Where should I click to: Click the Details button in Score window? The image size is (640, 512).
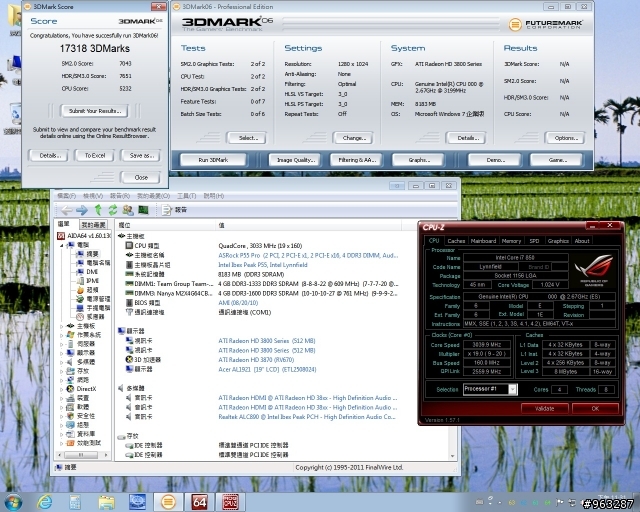[x=50, y=156]
